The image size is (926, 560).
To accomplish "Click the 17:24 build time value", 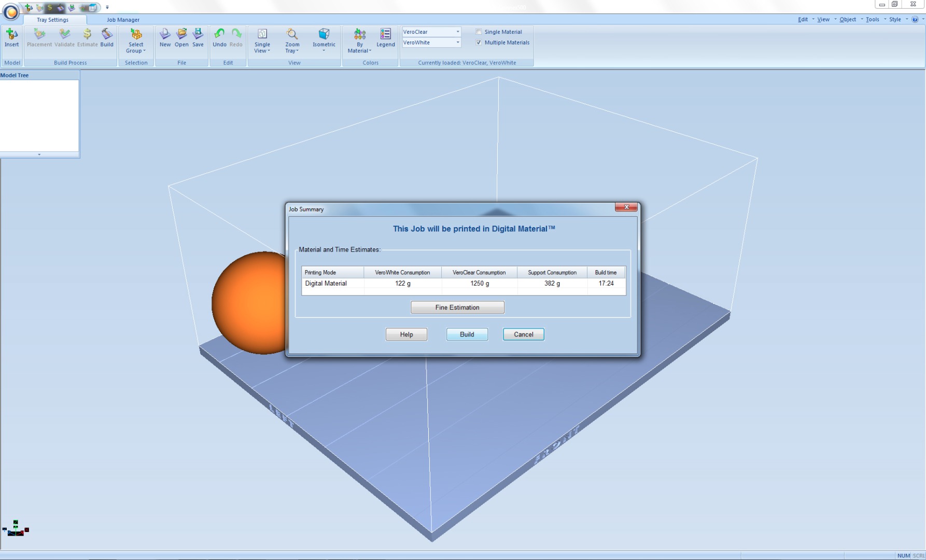I will 606,284.
